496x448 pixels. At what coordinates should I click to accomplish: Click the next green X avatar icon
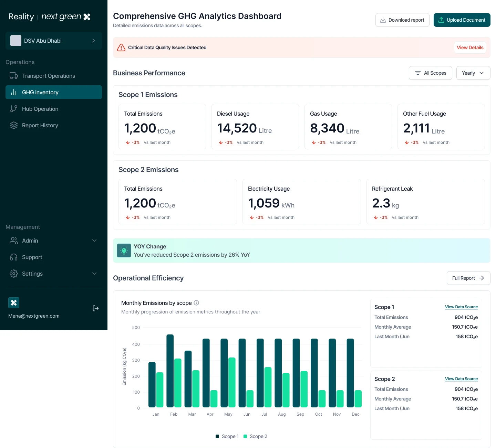point(14,303)
